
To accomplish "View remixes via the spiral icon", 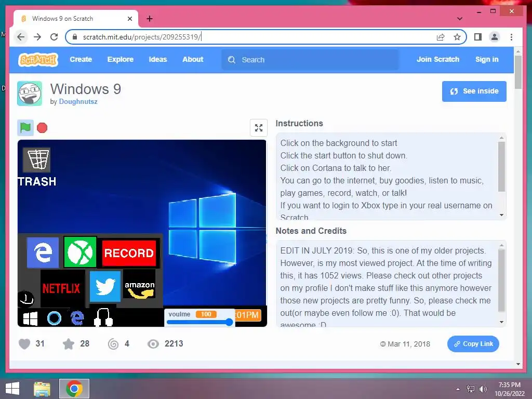I will point(113,344).
